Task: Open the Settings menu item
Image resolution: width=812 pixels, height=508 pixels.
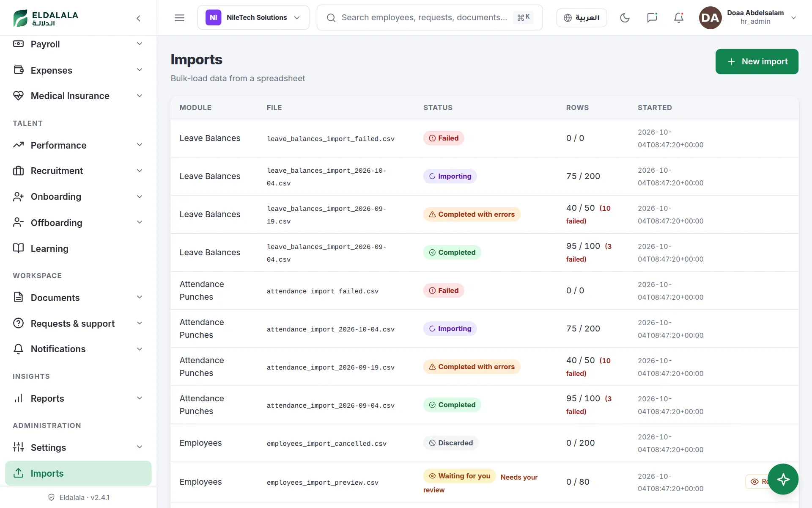Action: (x=78, y=447)
